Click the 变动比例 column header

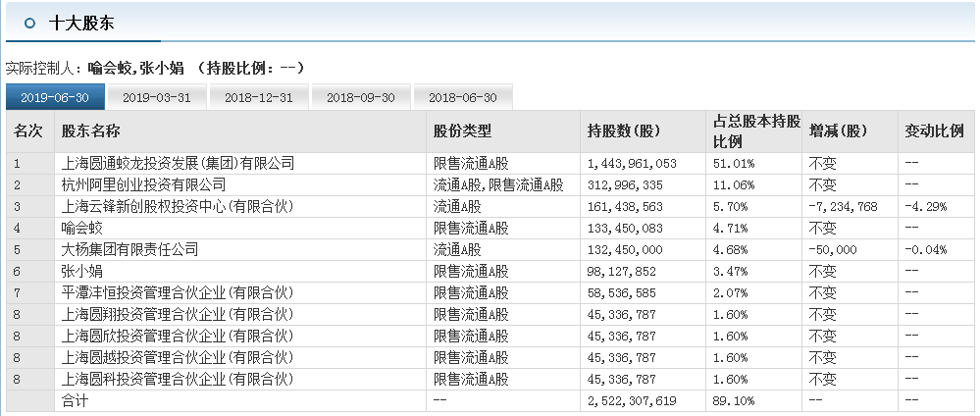[935, 130]
